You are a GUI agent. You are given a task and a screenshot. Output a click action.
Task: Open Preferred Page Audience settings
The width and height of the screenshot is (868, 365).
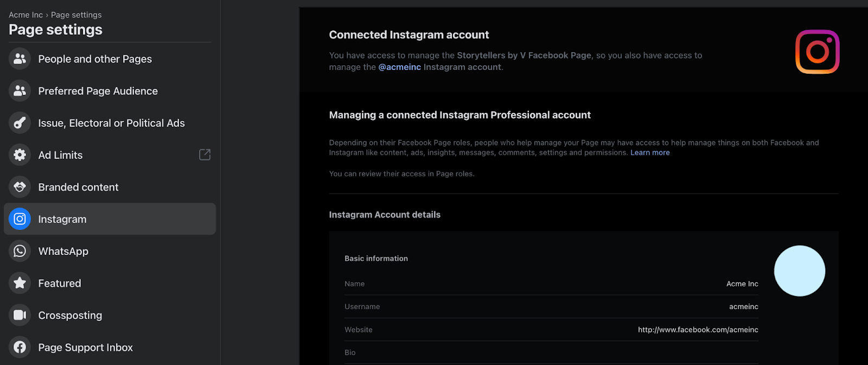[x=110, y=91]
